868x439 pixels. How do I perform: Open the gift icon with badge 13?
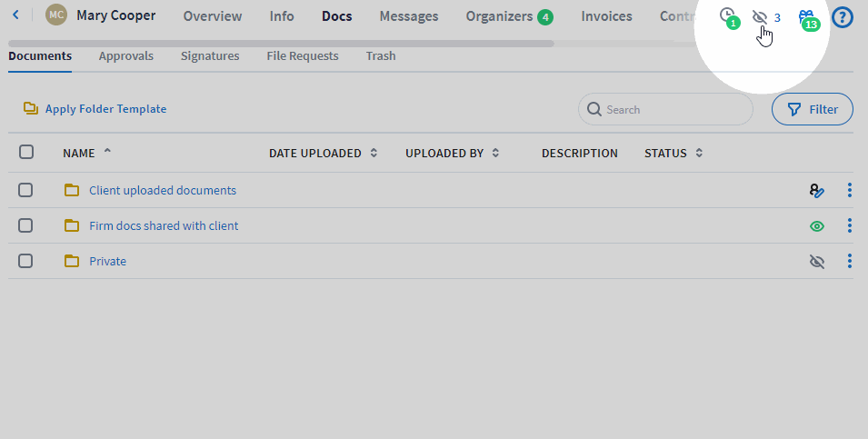[x=806, y=17]
